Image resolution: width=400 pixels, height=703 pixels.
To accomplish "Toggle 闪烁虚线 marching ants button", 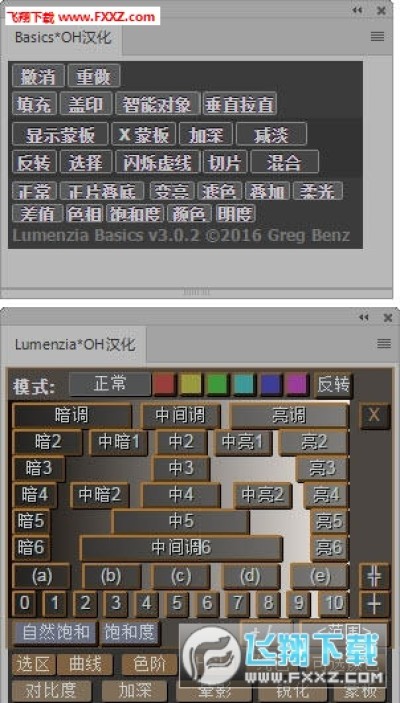I will point(158,162).
